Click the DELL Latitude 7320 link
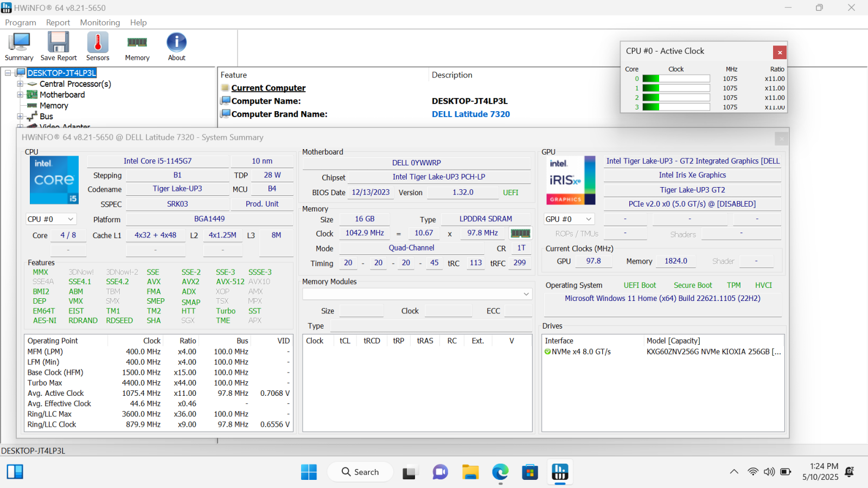 pos(470,114)
